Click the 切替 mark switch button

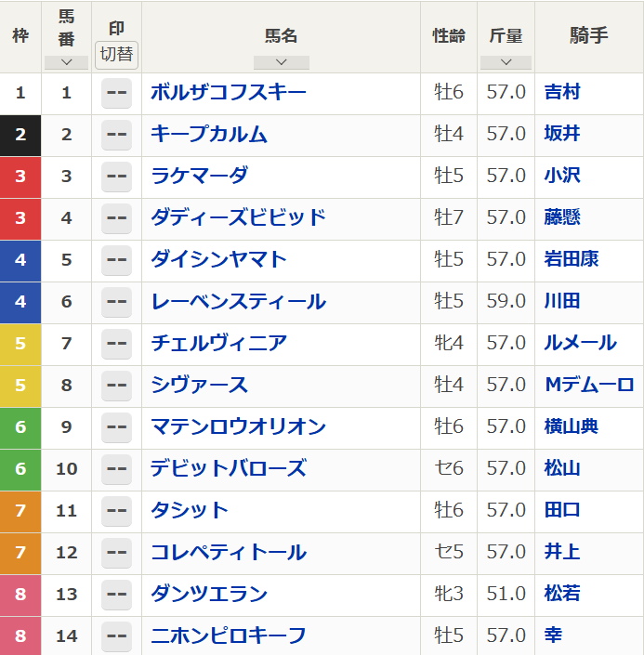pyautogui.click(x=116, y=54)
